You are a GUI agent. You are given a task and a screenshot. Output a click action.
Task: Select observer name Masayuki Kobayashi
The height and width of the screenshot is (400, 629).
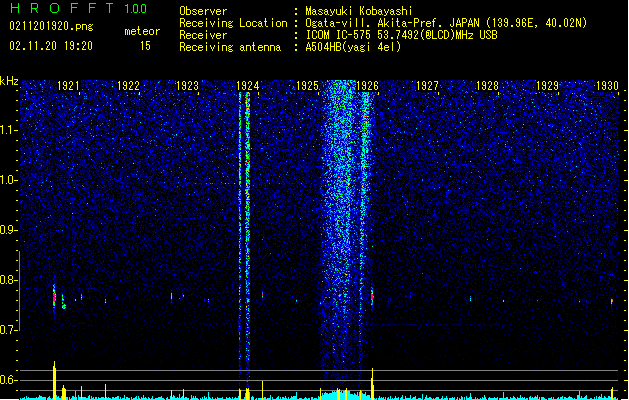(359, 11)
